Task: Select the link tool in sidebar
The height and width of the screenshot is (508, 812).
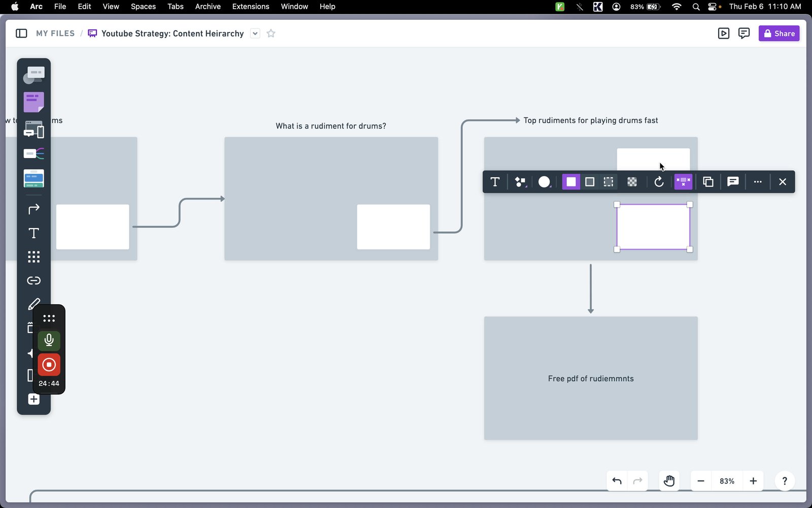Action: tap(33, 280)
